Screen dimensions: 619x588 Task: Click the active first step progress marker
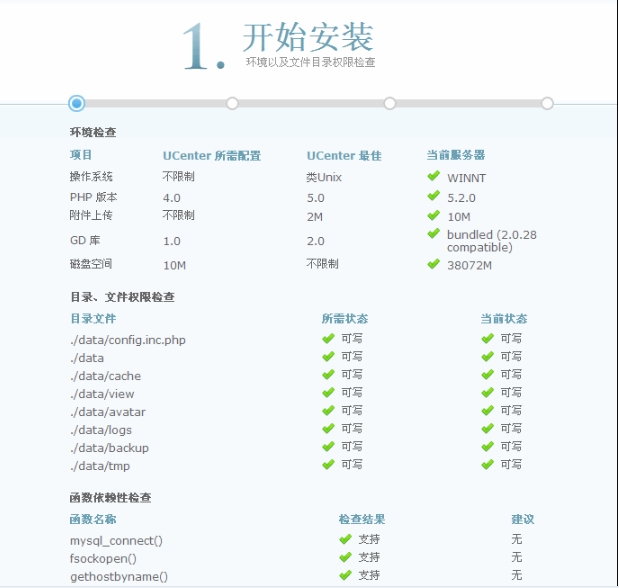pyautogui.click(x=77, y=103)
